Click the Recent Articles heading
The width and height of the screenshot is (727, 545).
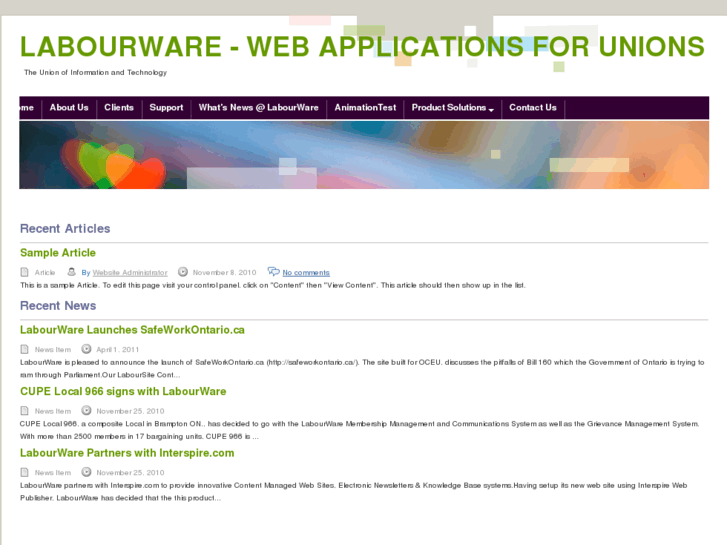click(x=65, y=229)
